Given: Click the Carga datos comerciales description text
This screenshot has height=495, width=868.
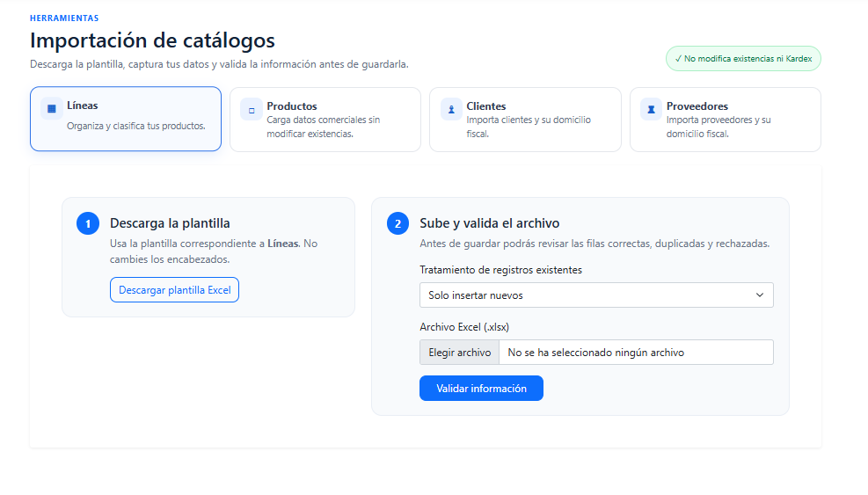Looking at the screenshot, I should (x=324, y=127).
